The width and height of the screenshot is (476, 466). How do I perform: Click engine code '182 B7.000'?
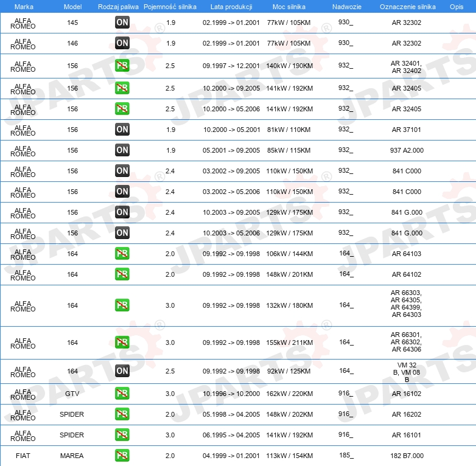coord(407,456)
